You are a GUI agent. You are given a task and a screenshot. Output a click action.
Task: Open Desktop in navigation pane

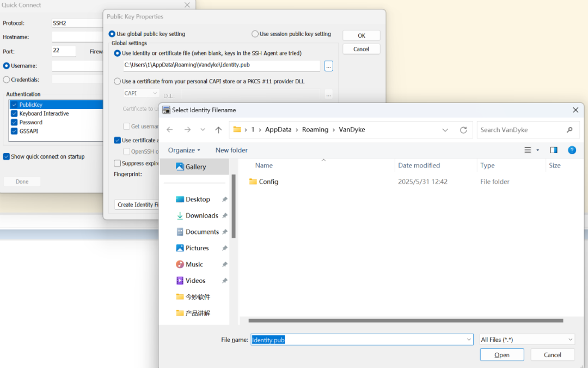(197, 200)
